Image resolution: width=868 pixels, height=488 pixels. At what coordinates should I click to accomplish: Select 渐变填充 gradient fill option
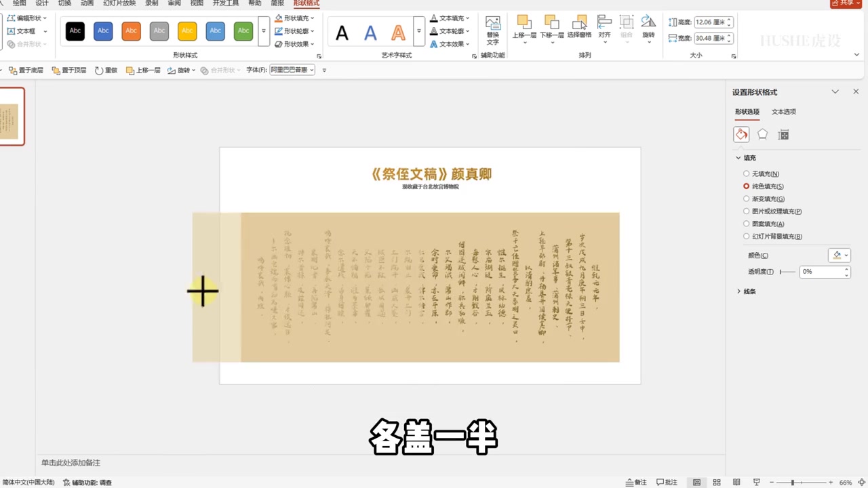click(x=764, y=199)
